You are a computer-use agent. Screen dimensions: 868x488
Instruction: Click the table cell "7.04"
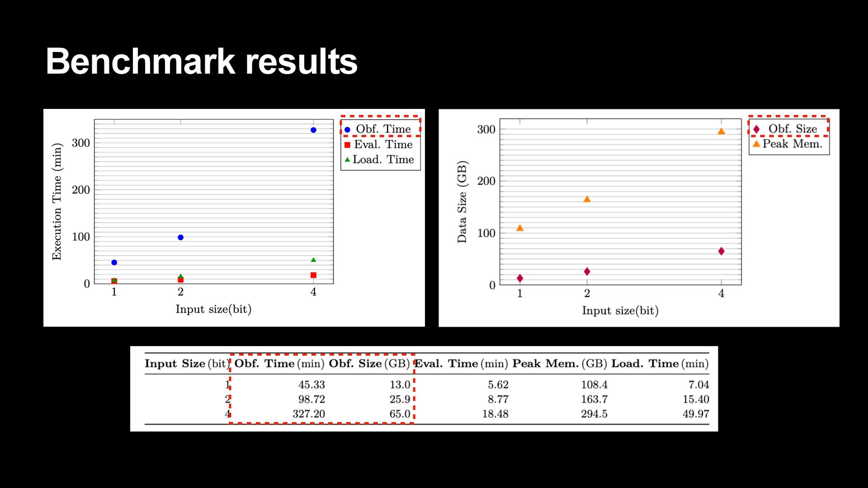tap(699, 385)
